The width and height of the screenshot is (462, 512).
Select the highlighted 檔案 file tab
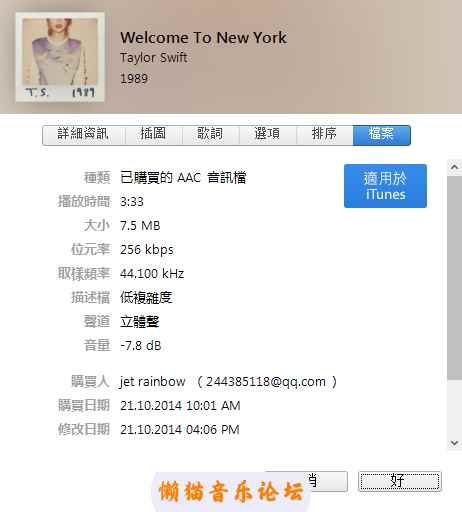382,135
